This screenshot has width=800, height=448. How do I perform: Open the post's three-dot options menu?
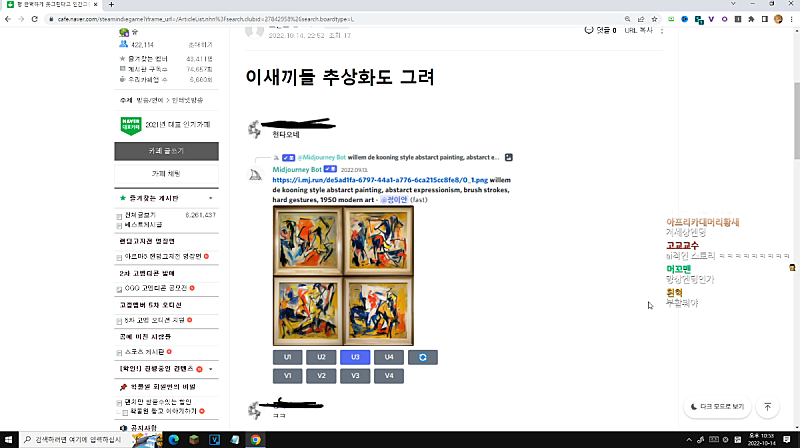[x=662, y=31]
